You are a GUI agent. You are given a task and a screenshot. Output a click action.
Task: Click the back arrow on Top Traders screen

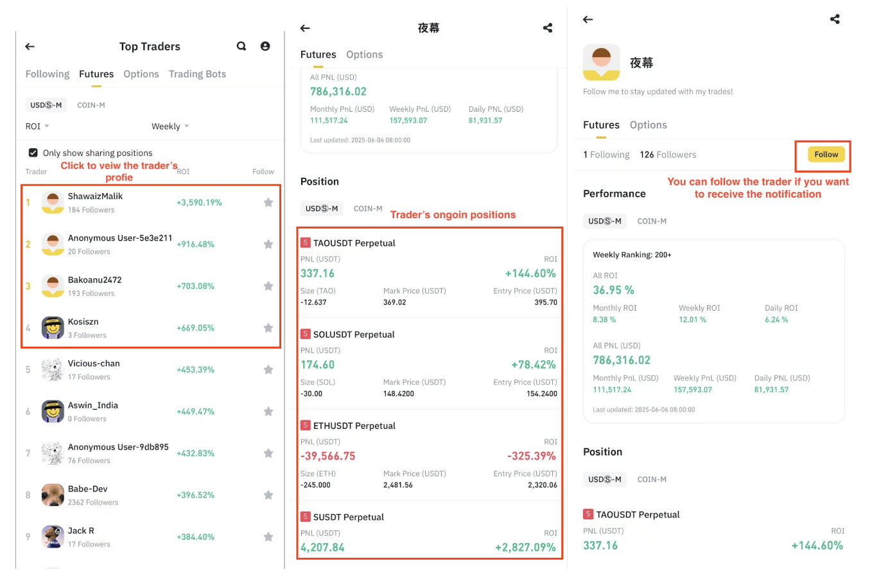pos(30,46)
